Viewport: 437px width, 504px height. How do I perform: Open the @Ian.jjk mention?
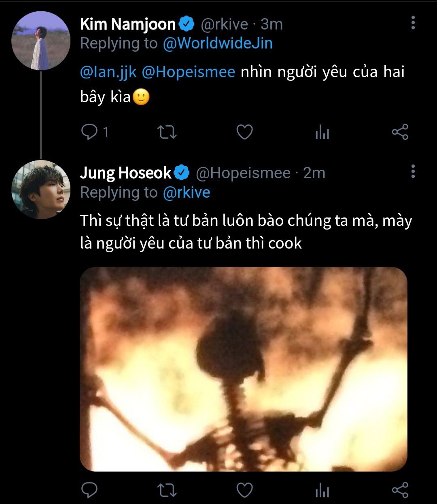click(x=108, y=72)
